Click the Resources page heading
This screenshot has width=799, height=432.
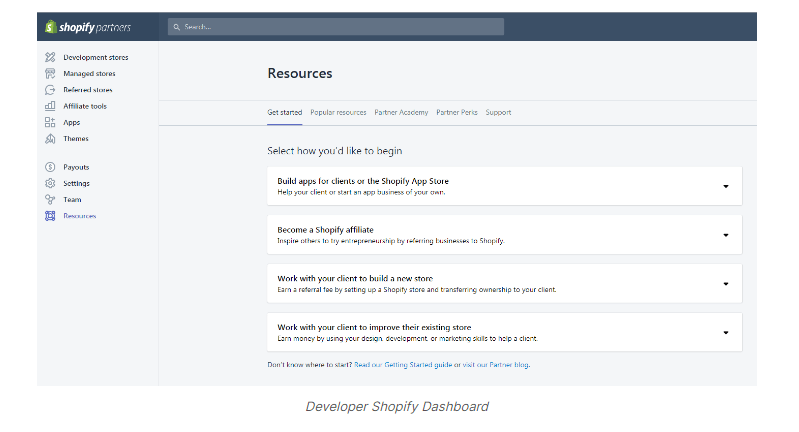click(x=300, y=73)
